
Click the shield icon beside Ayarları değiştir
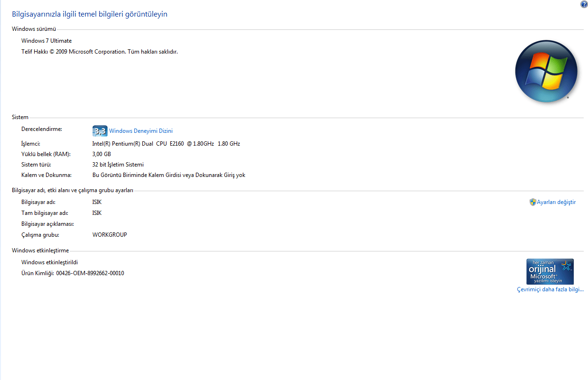[x=533, y=202]
